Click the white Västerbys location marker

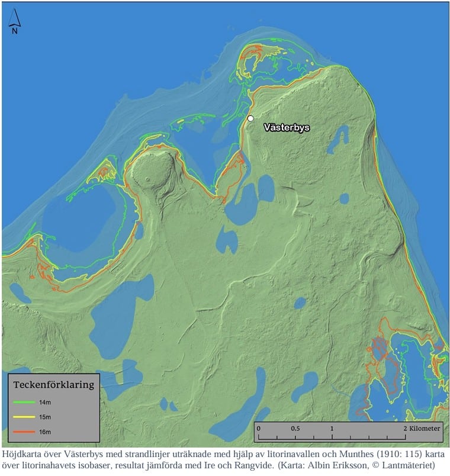(x=250, y=118)
